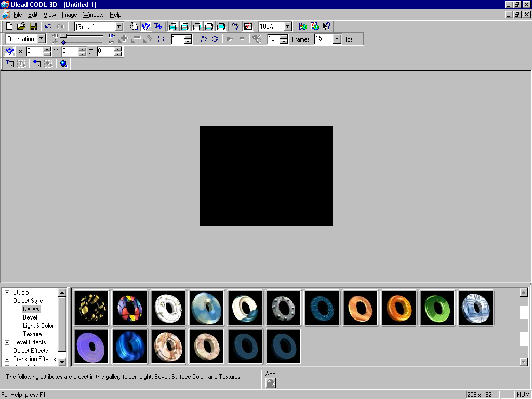Open the Orientation property dropdown
Viewport: 532px width, 399px height.
click(42, 39)
